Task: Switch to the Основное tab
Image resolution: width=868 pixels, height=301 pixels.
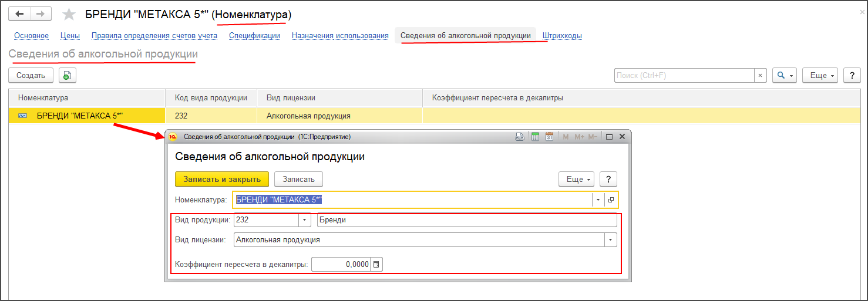Action: pos(31,36)
